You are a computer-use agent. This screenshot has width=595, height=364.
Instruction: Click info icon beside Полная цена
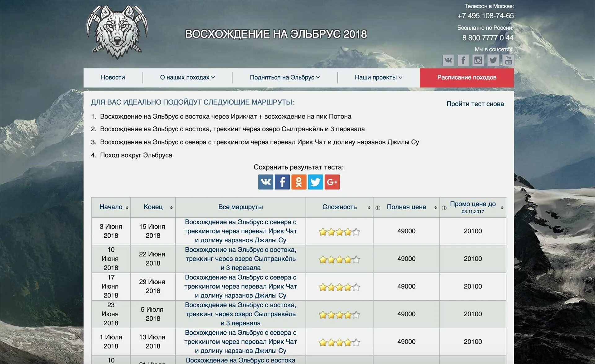(377, 208)
